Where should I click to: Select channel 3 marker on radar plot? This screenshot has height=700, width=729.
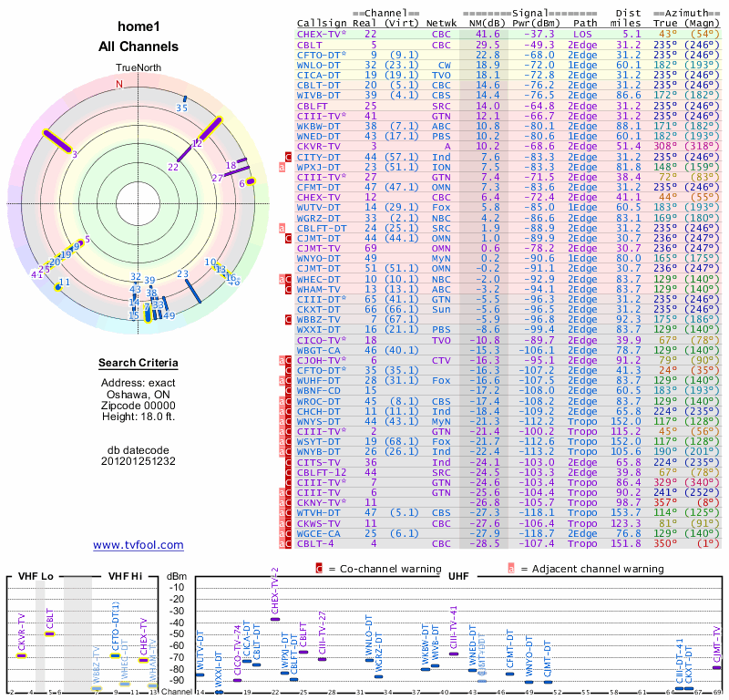[x=57, y=141]
